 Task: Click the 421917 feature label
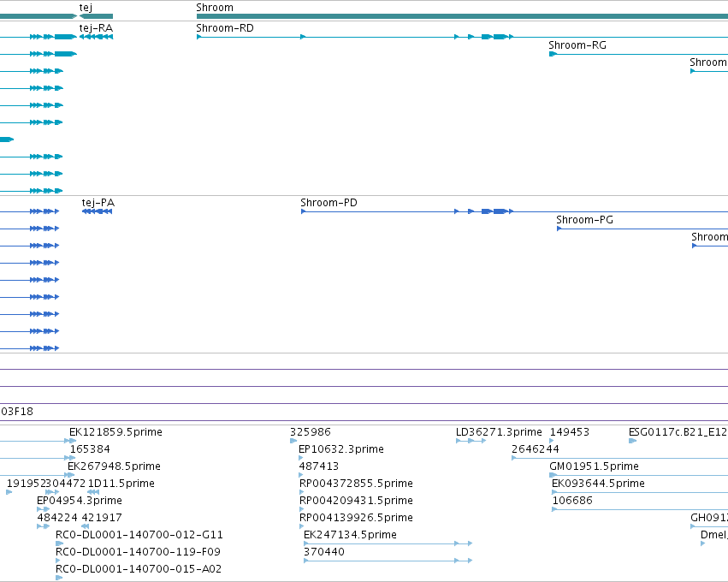pos(102,518)
